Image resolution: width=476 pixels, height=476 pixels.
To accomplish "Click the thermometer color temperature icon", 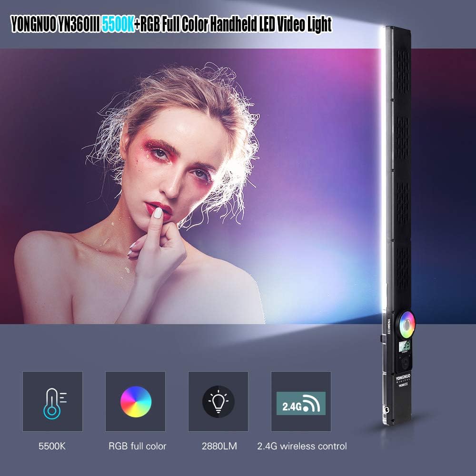I will [52, 401].
